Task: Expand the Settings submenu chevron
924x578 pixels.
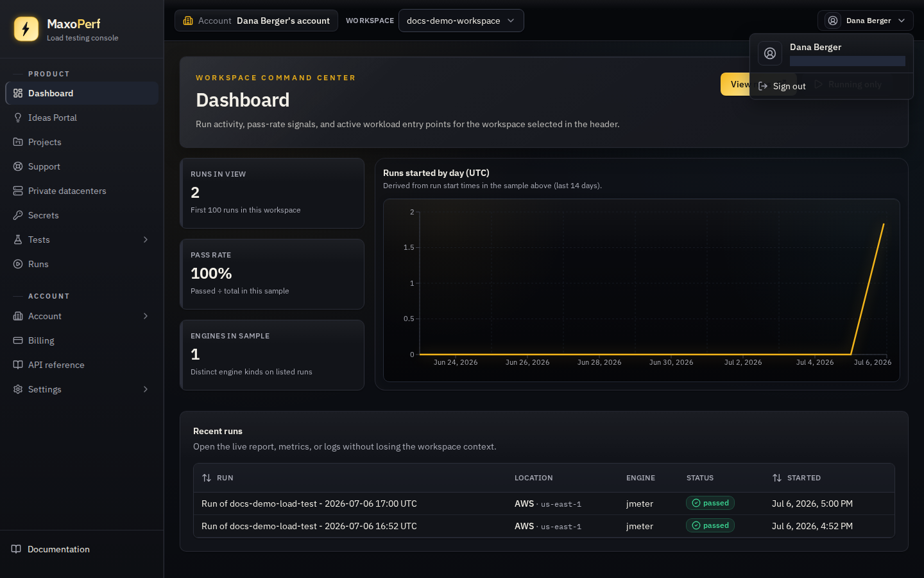Action: pyautogui.click(x=146, y=389)
